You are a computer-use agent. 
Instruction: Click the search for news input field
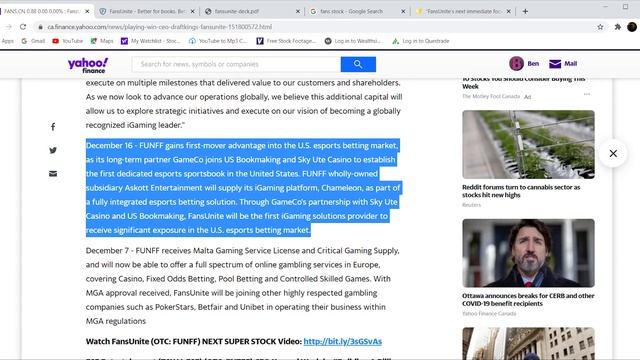(236, 64)
